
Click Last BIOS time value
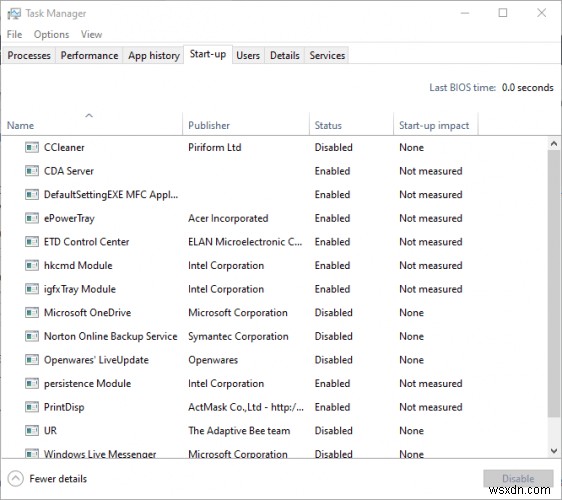point(528,88)
